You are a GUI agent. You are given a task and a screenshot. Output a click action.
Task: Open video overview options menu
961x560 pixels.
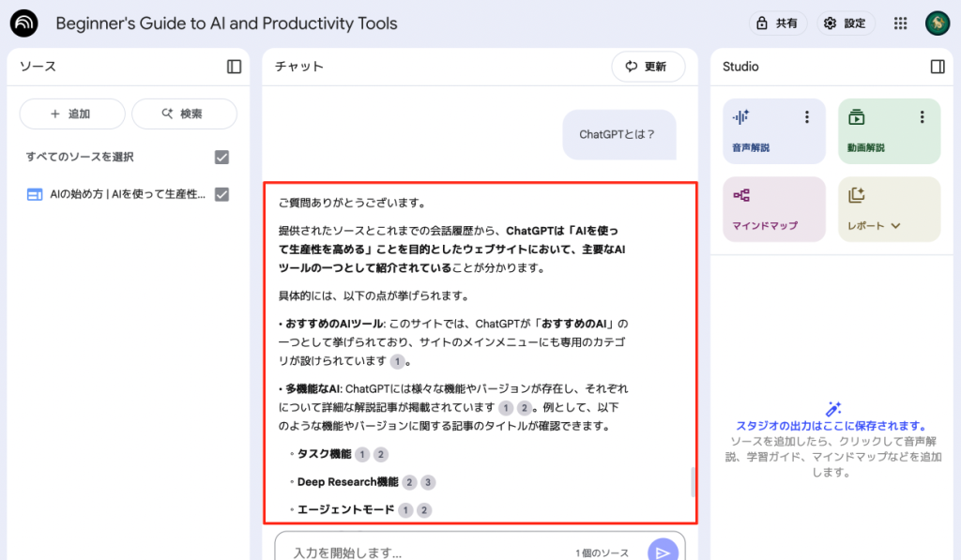pos(922,117)
